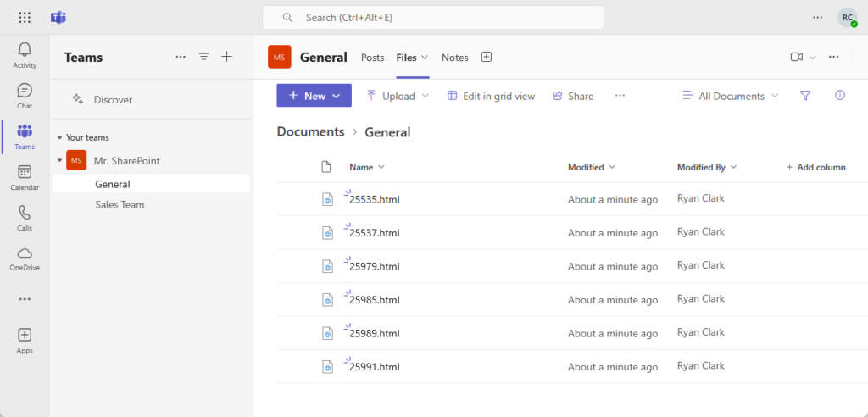Open the details pane info icon

[x=840, y=95]
